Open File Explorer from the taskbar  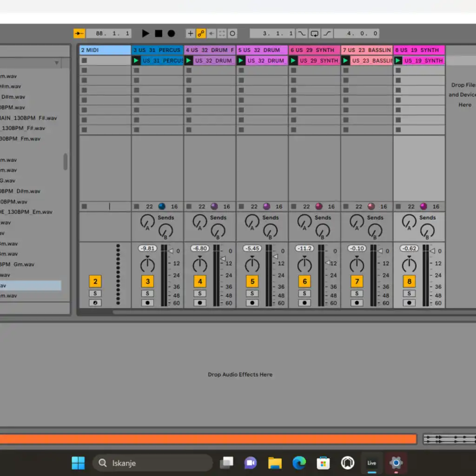click(275, 463)
